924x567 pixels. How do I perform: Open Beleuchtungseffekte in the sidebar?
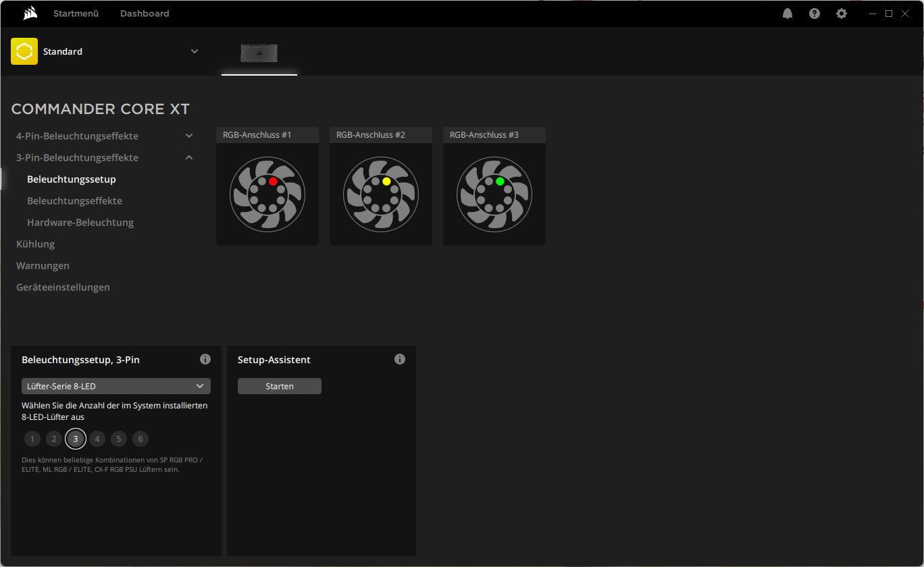74,200
